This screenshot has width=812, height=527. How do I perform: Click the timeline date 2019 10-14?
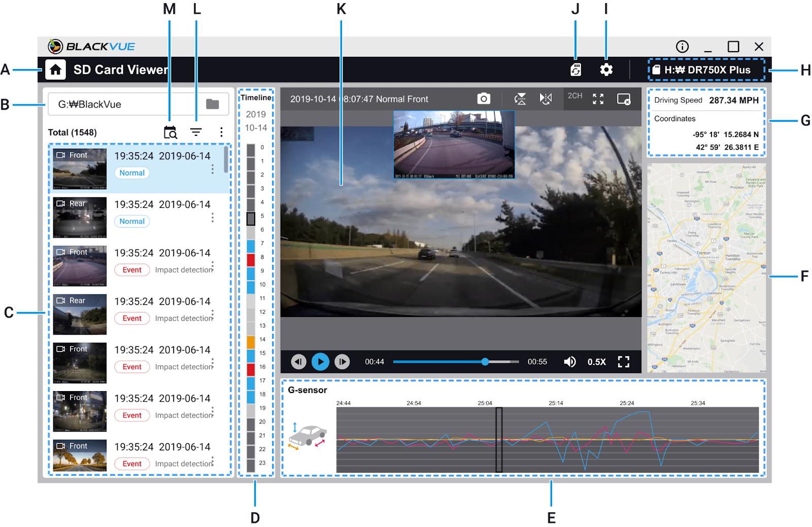coord(256,121)
